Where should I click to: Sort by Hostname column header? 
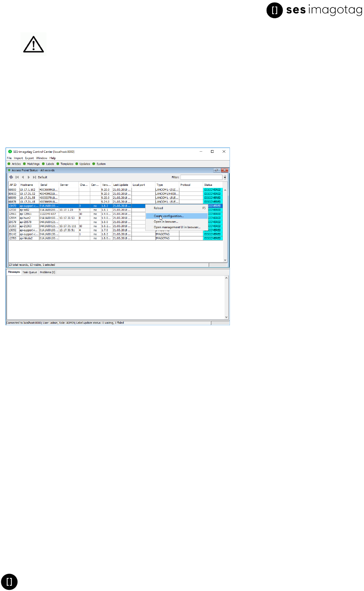point(29,185)
